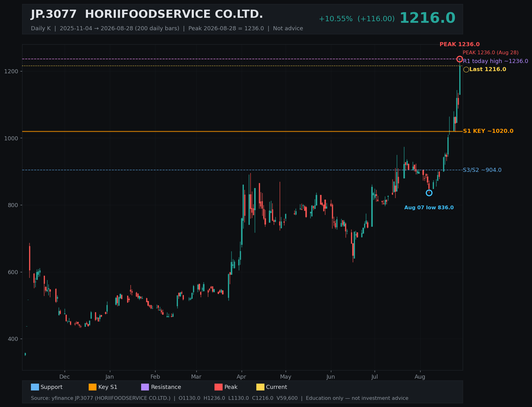Select the 'Current' legend label

click(x=277, y=387)
